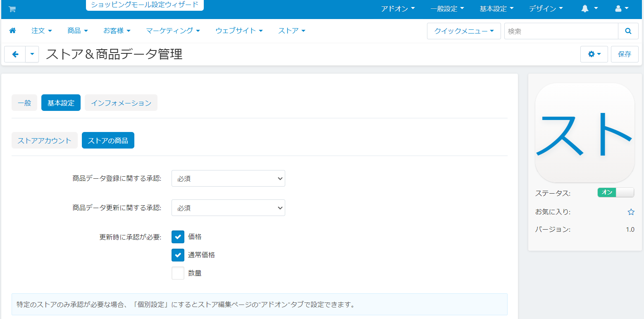644x319 pixels.
Task: Uncheck the 通常価格 checkbox
Action: [178, 255]
